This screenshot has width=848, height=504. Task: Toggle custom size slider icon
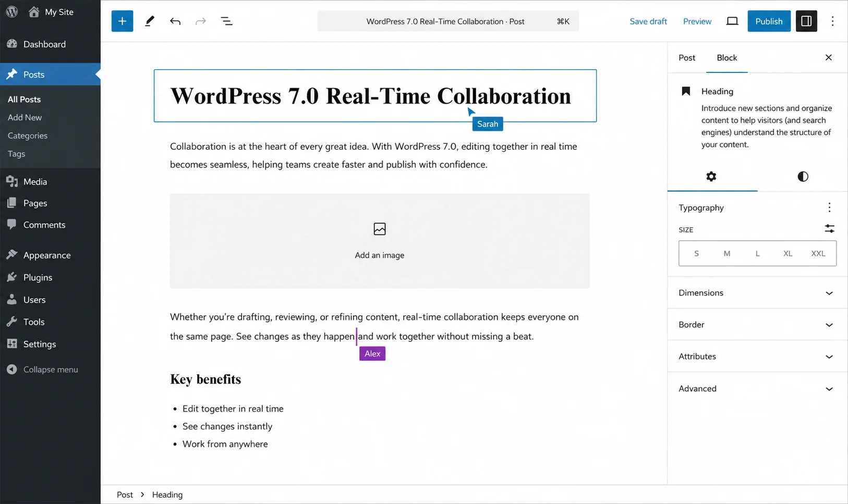pos(829,229)
